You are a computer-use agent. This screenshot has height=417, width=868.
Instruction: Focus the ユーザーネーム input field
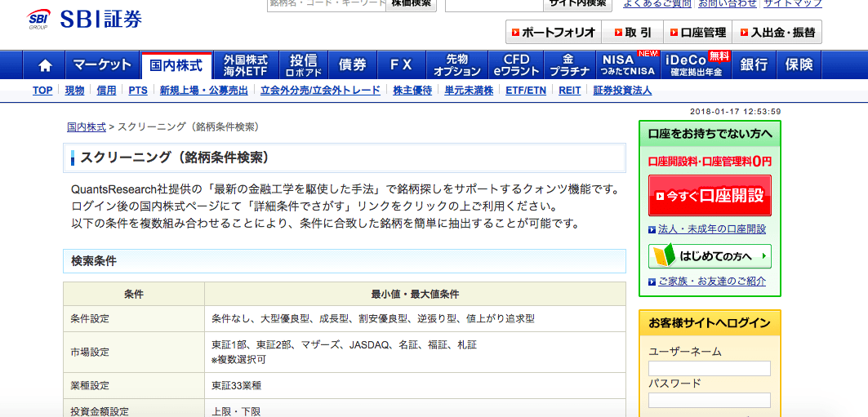pyautogui.click(x=709, y=368)
